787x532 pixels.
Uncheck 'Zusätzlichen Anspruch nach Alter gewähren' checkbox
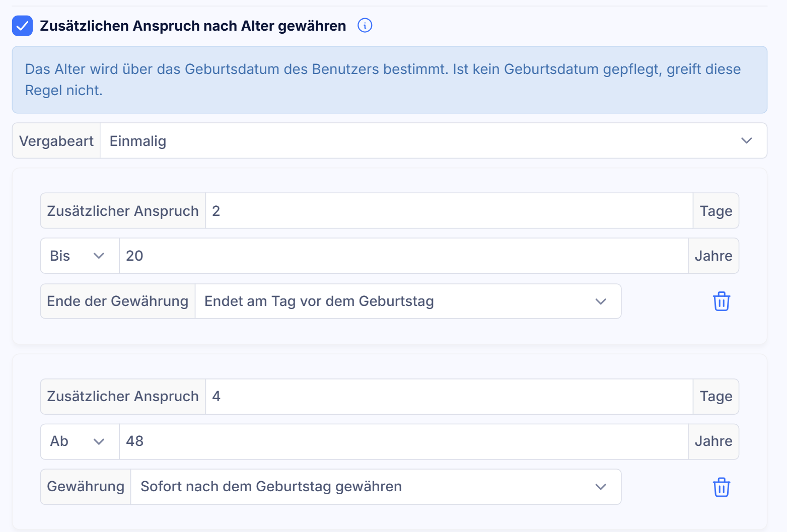22,26
